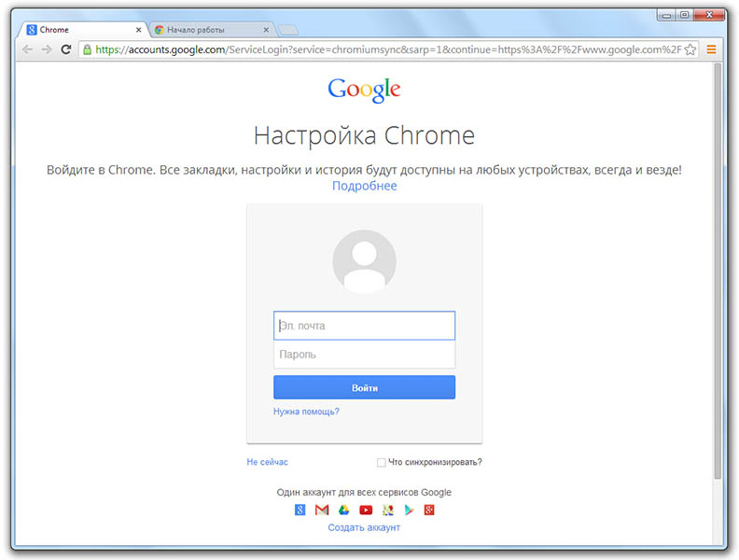Open a new tab
Screen dimensions: 739x560
(x=288, y=30)
